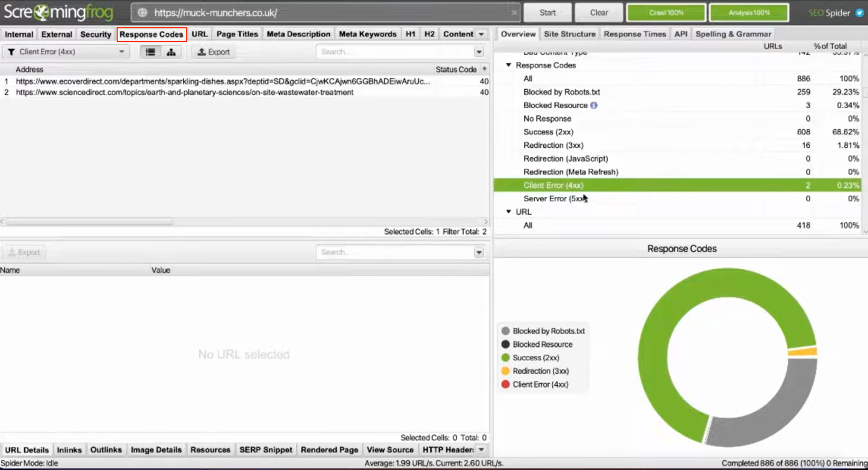The height and width of the screenshot is (470, 868).
Task: Open the H1 tab
Action: click(x=411, y=35)
